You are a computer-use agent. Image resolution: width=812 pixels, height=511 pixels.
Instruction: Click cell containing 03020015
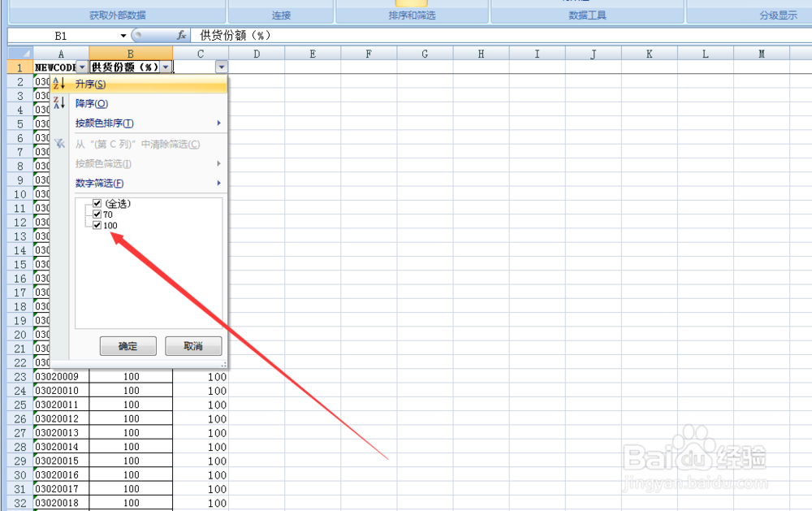click(x=61, y=461)
